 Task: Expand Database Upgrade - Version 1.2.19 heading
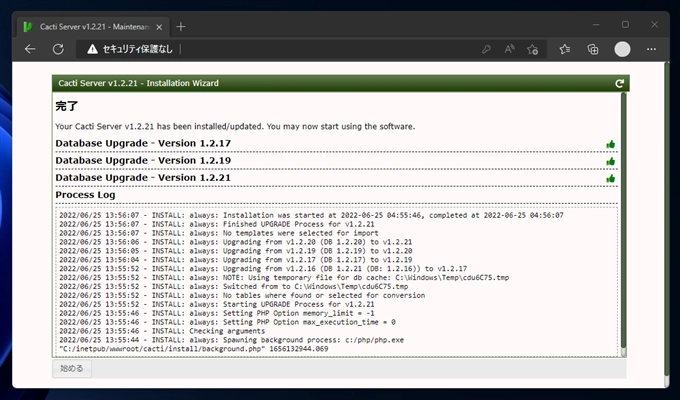pyautogui.click(x=143, y=161)
